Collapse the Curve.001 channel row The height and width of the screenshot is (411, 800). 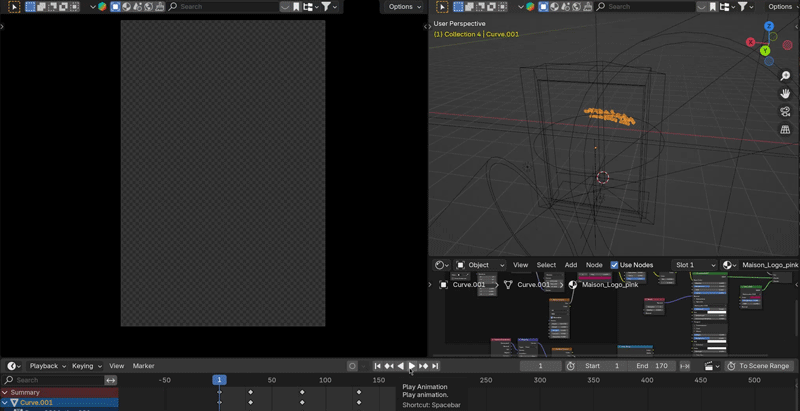tap(5, 403)
